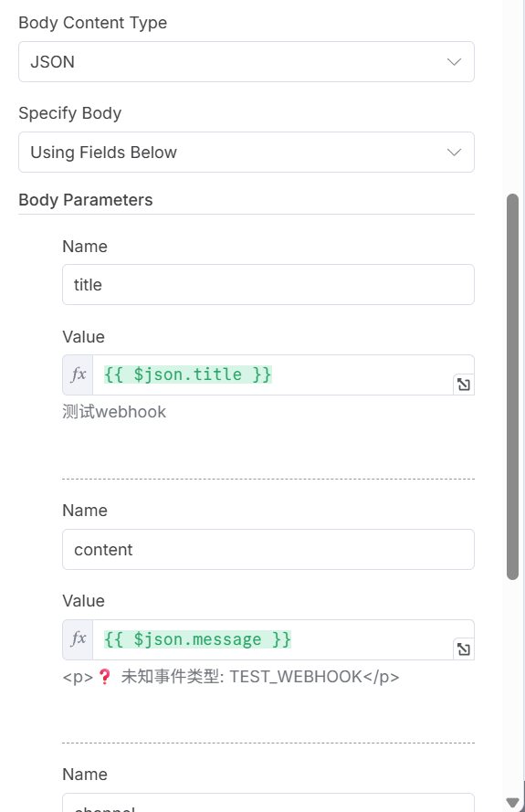Click the 测试webhook preview text
Screen dimensions: 525x812
(x=114, y=412)
